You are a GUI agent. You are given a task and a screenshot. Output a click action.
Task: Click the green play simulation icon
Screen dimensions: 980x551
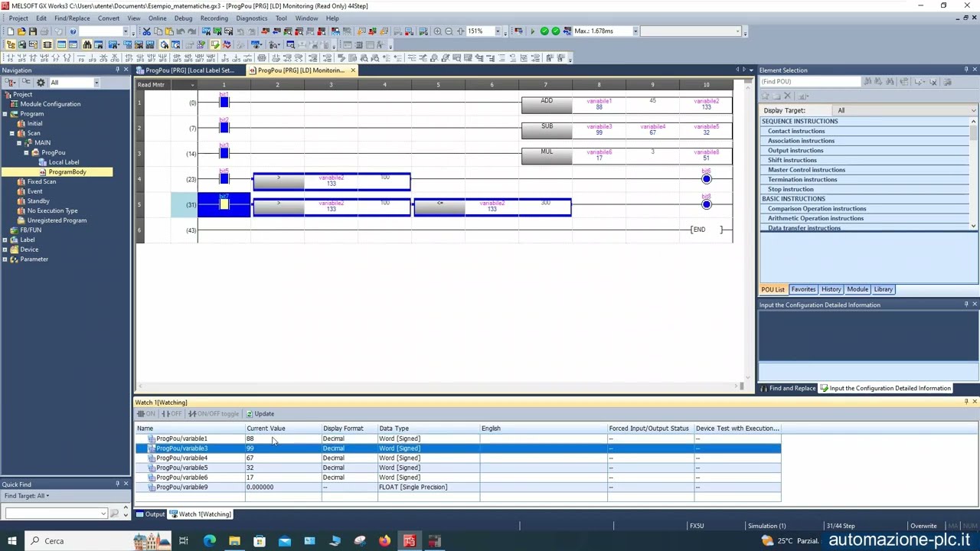pyautogui.click(x=533, y=31)
